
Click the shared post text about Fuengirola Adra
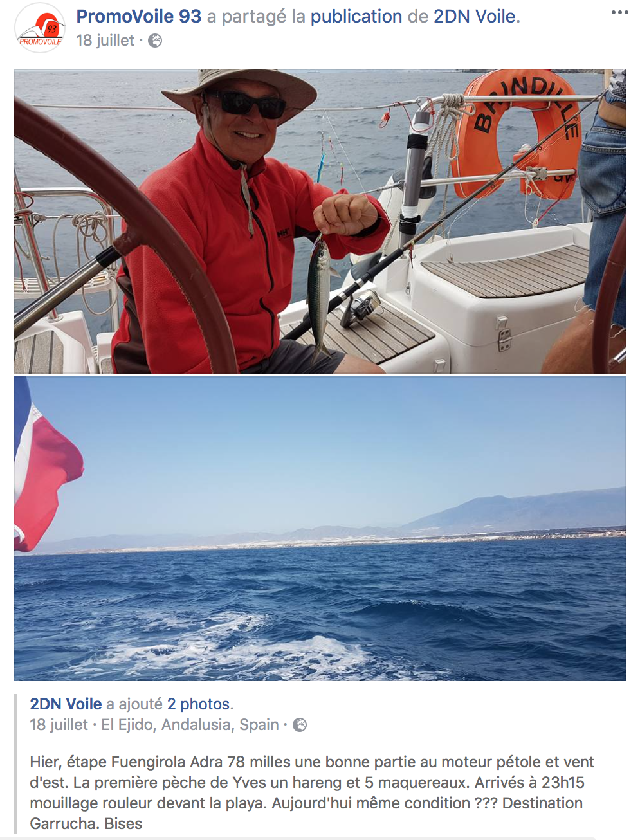coord(312,793)
